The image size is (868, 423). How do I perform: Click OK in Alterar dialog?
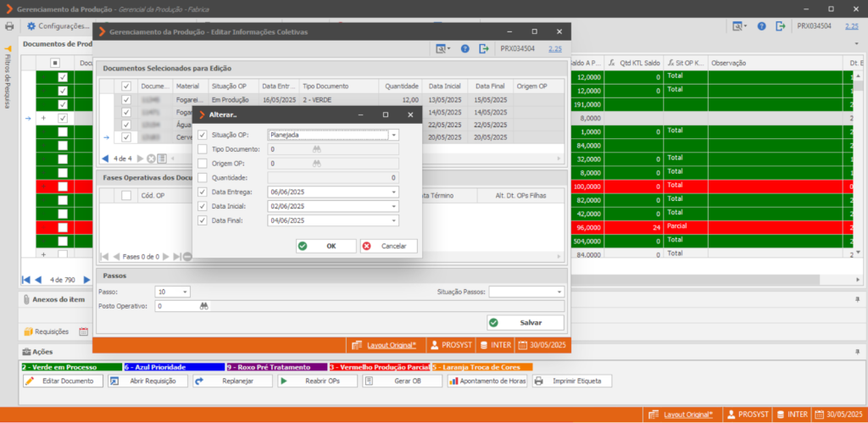tap(326, 246)
